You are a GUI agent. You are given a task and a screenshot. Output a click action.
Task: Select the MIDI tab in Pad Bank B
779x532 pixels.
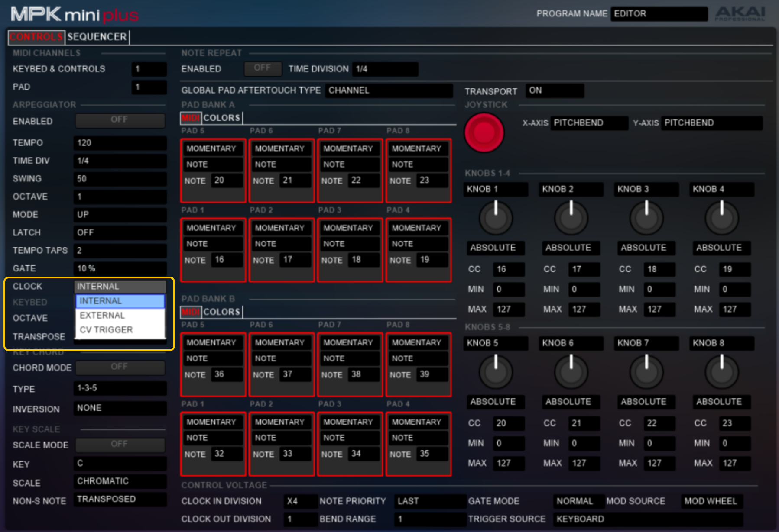point(191,312)
